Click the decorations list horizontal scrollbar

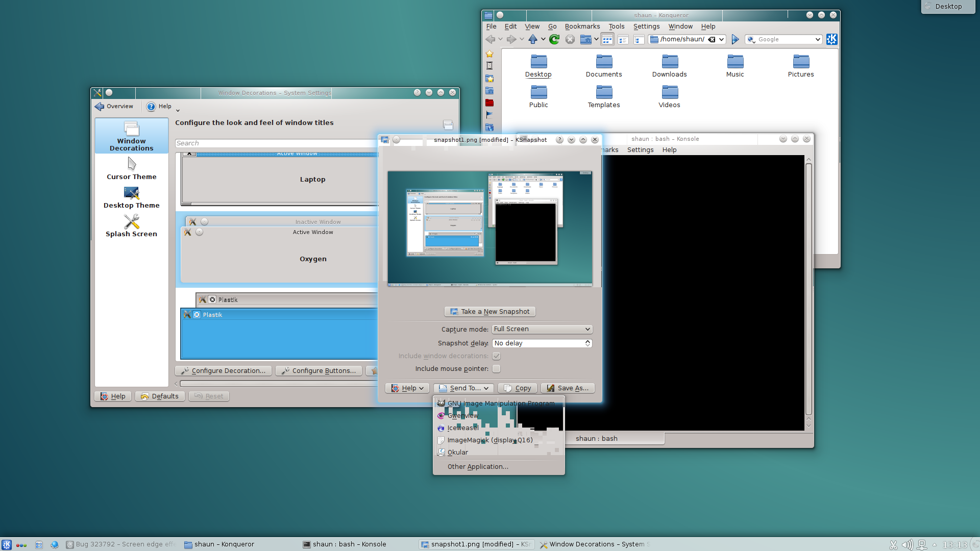278,384
